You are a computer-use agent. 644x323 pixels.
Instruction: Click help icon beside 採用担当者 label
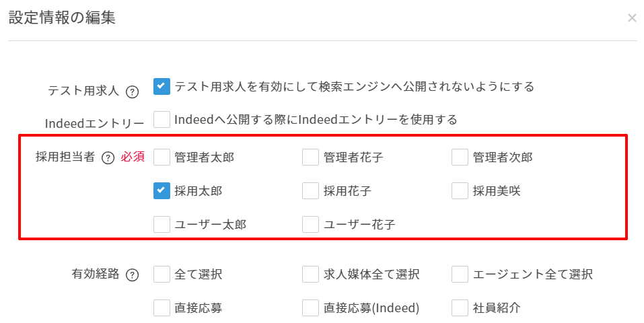tap(108, 158)
